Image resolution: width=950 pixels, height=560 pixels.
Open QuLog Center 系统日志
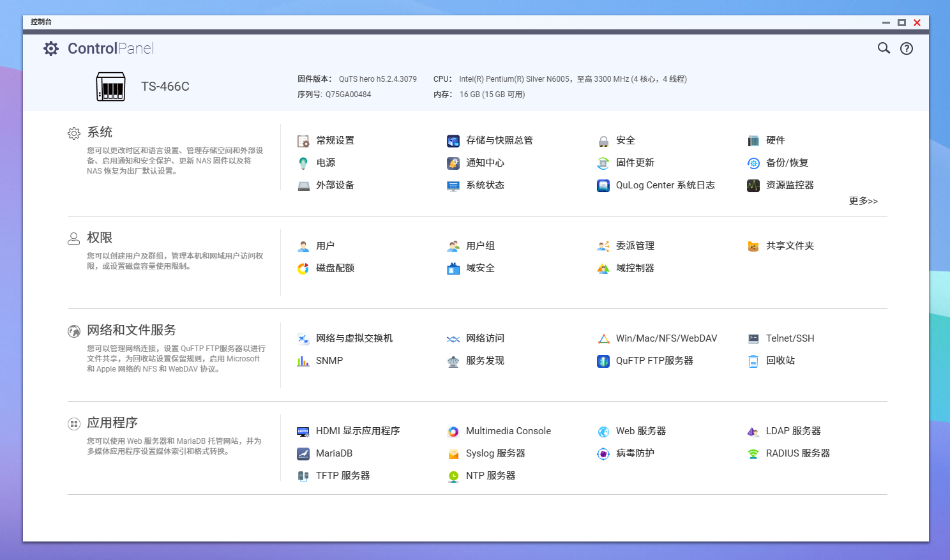point(665,185)
